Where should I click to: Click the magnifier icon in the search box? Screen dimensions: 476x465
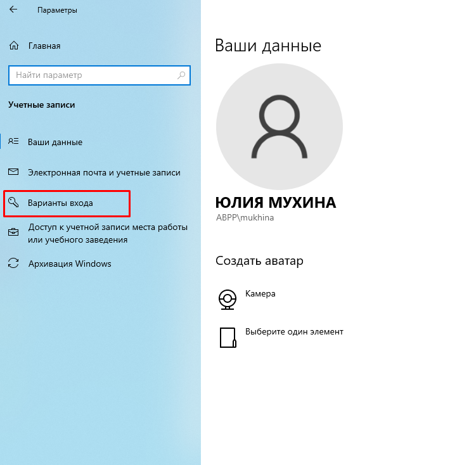click(182, 75)
